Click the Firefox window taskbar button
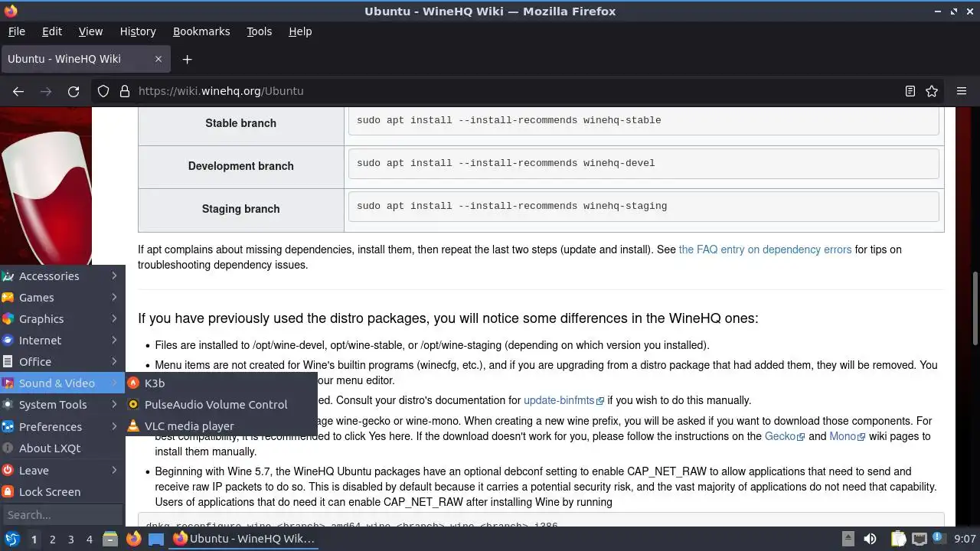The image size is (980, 551). pyautogui.click(x=243, y=539)
